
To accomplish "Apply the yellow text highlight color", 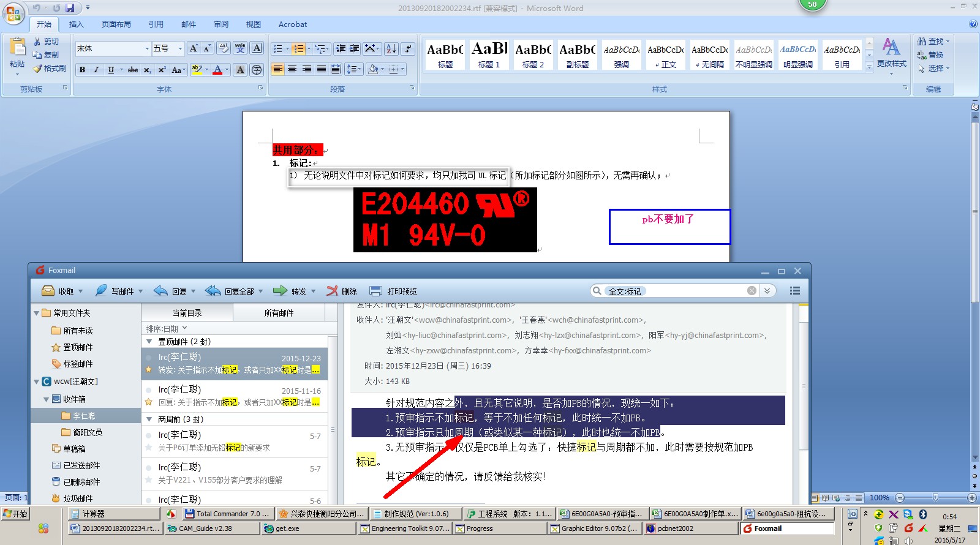I will pyautogui.click(x=197, y=70).
